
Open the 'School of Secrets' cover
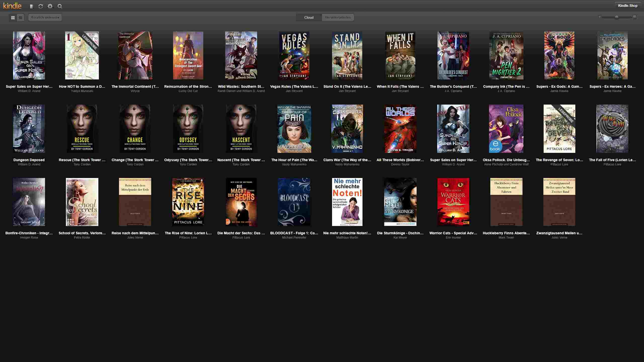[x=82, y=202]
